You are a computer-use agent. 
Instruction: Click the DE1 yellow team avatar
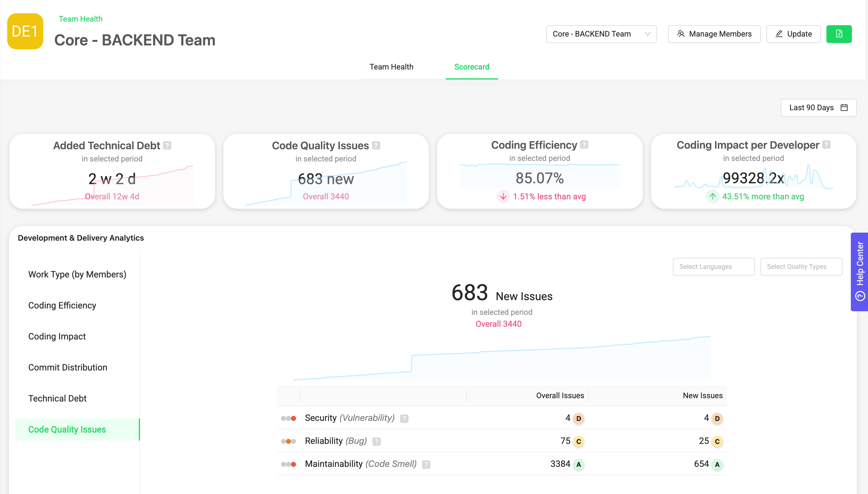25,31
